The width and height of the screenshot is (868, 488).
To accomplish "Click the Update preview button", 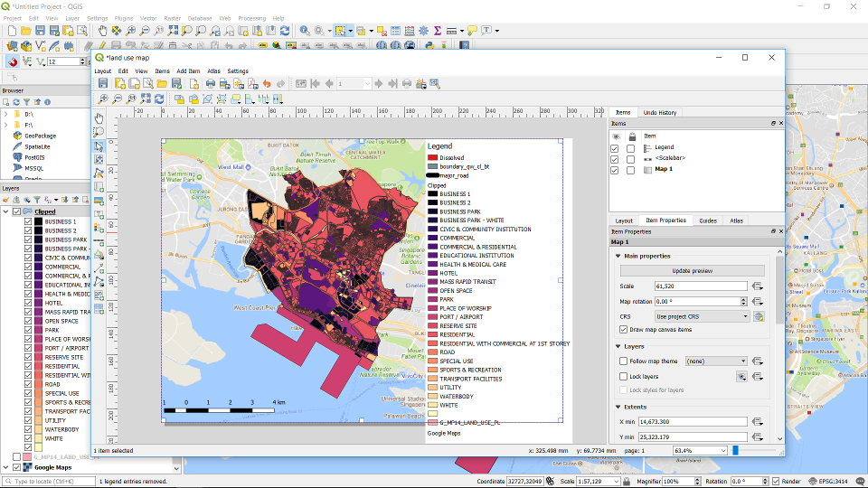I will point(692,271).
